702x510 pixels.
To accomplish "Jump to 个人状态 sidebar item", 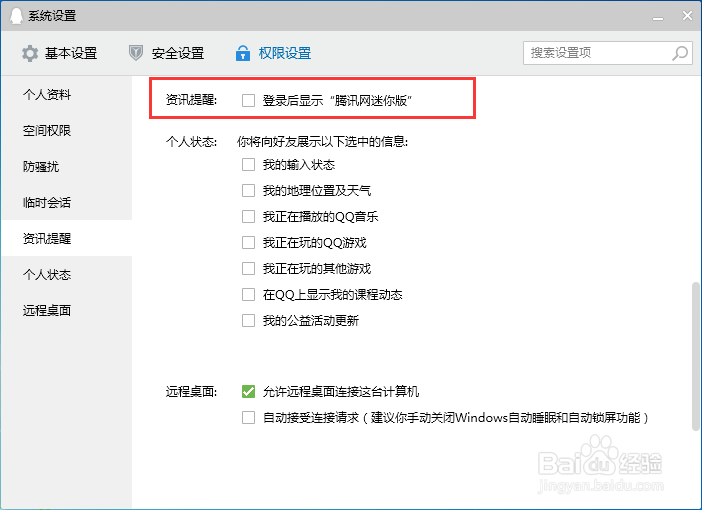I will (x=66, y=274).
